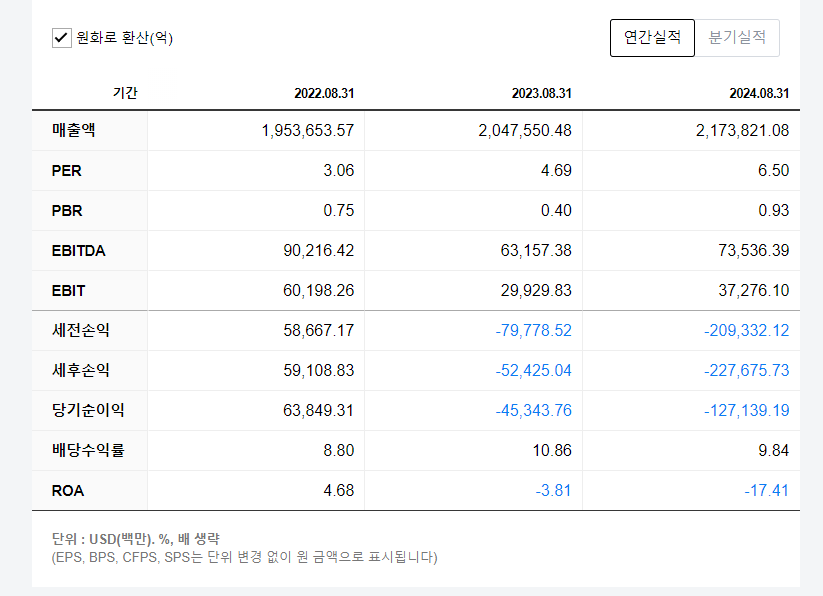Click dividend yield value 8.80

click(339, 450)
